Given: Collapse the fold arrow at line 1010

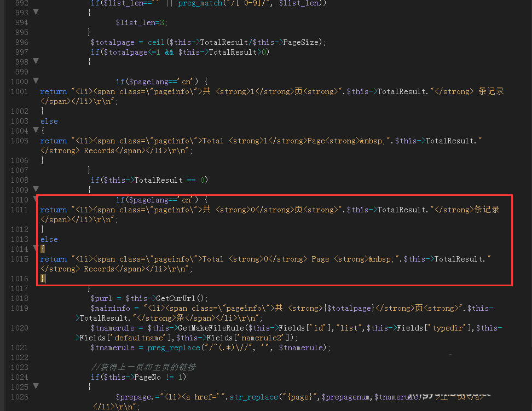Looking at the screenshot, I should click(36, 200).
